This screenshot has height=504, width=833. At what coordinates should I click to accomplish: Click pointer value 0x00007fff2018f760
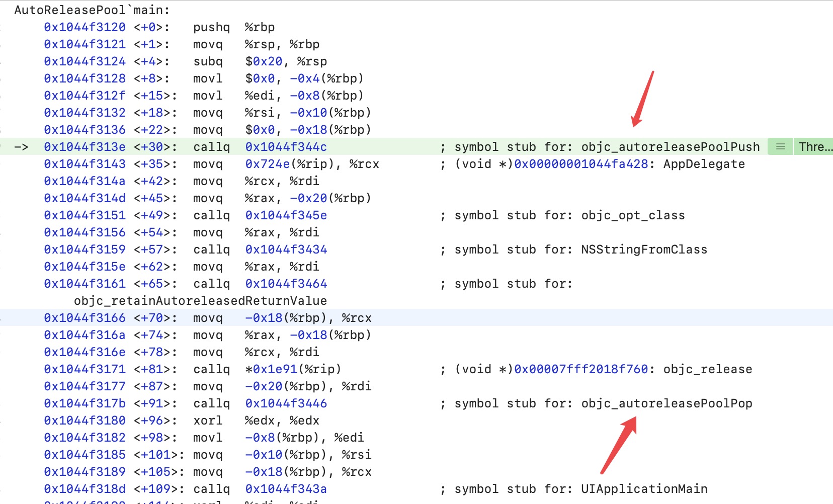pos(581,369)
